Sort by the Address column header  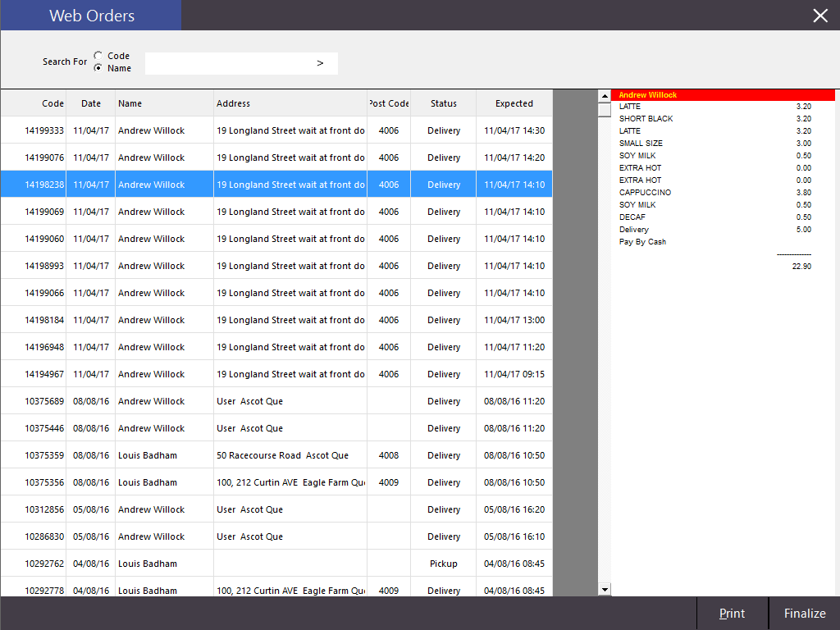point(290,103)
